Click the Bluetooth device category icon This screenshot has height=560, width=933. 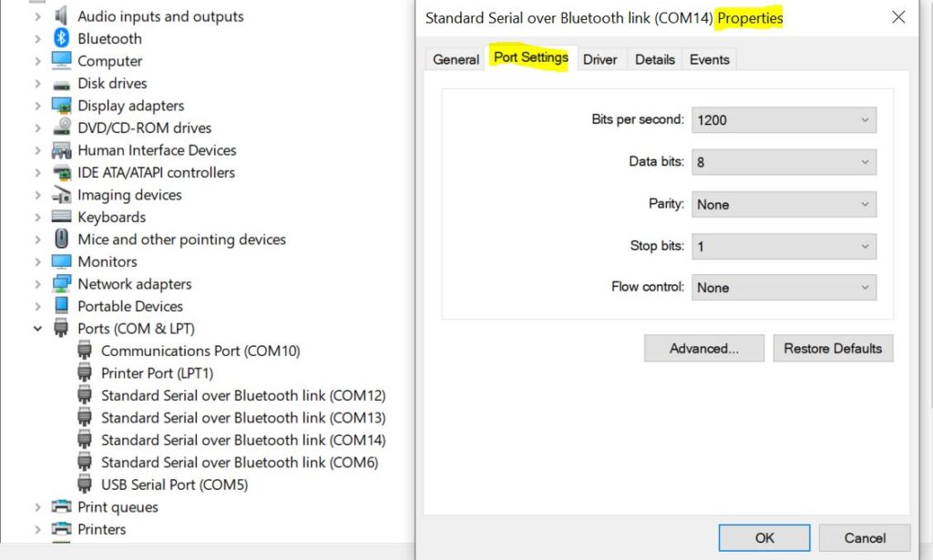click(x=61, y=38)
